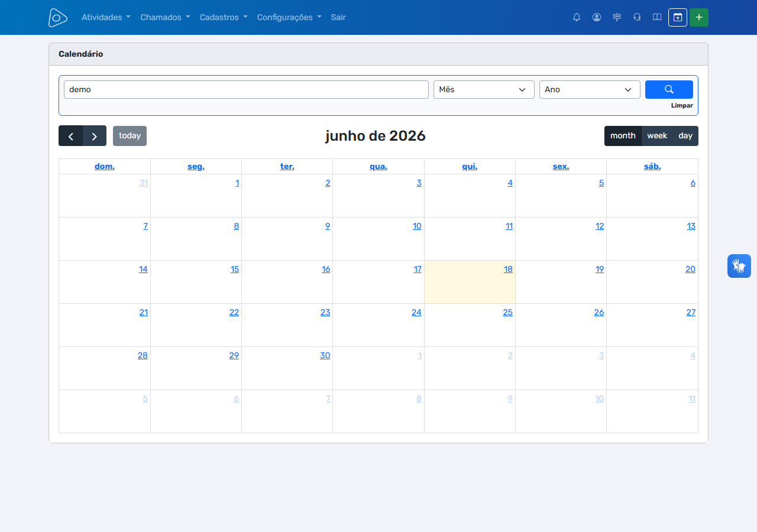Switch to day view
This screenshot has height=532, width=757.
click(685, 136)
